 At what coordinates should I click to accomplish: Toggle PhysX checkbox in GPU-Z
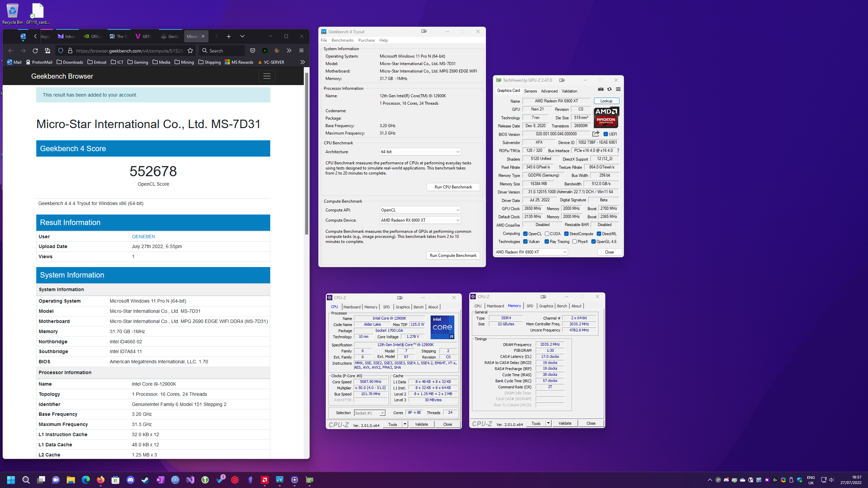574,242
